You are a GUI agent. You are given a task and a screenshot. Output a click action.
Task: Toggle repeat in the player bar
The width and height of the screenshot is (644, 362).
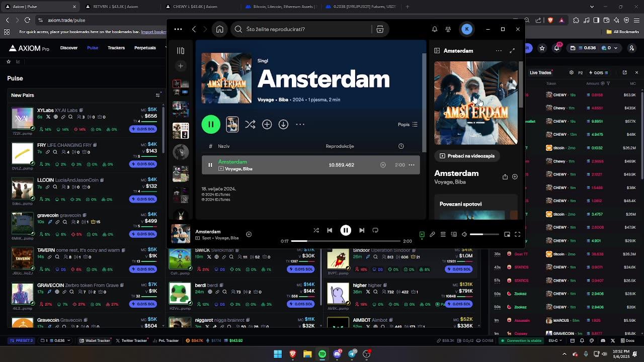click(375, 230)
